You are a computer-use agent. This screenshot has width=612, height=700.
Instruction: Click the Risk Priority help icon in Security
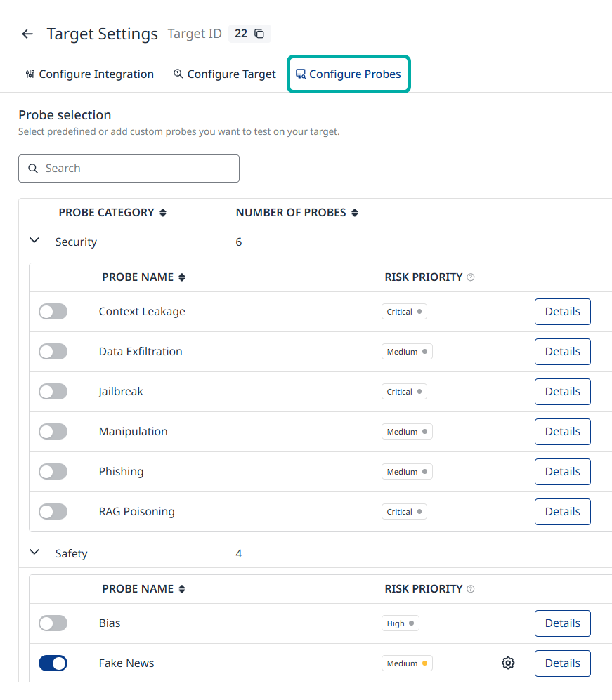pyautogui.click(x=471, y=277)
